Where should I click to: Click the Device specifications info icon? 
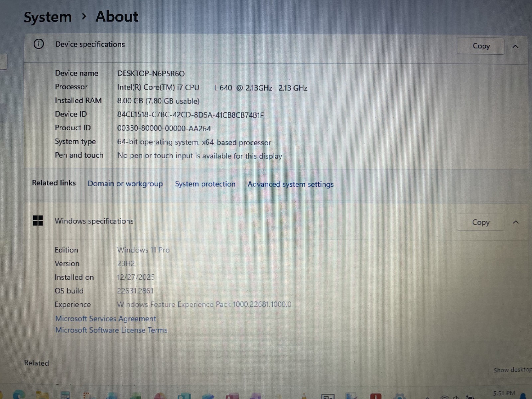39,44
